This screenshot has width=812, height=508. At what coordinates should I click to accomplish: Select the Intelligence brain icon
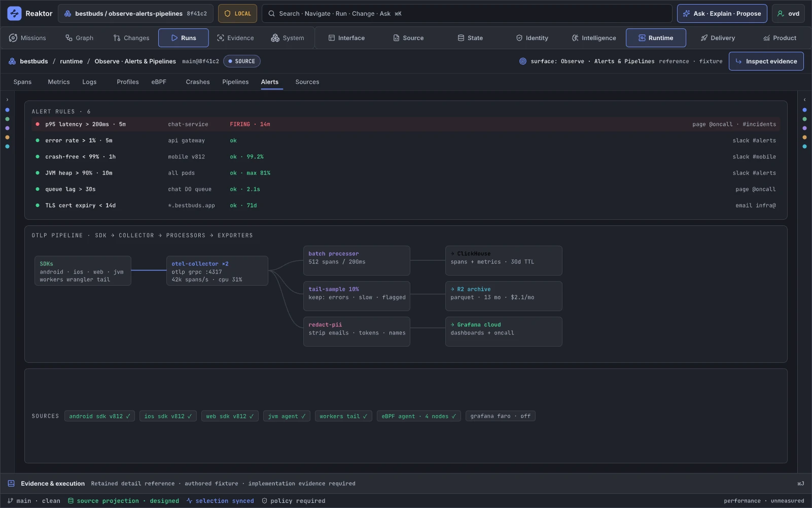pos(575,38)
